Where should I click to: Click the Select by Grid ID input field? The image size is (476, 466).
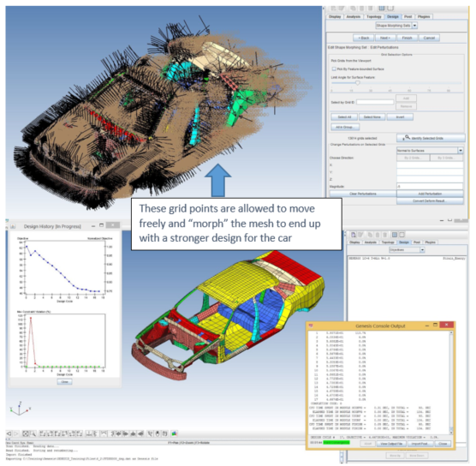(x=375, y=102)
